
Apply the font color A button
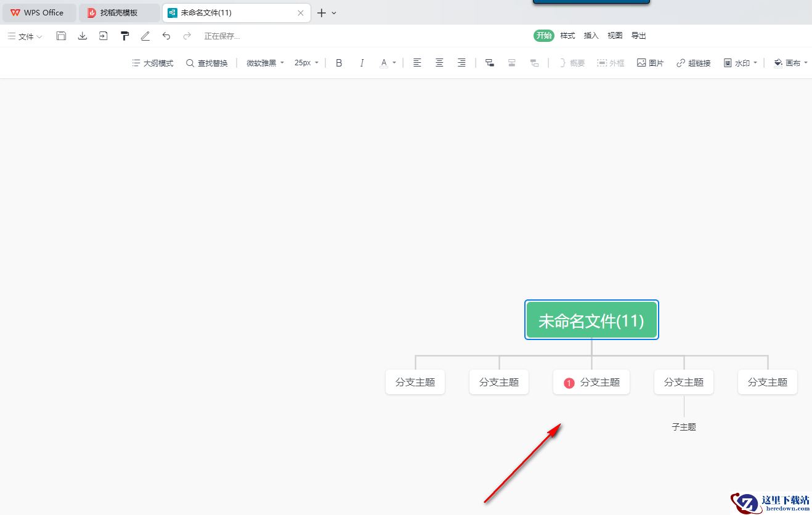click(384, 63)
